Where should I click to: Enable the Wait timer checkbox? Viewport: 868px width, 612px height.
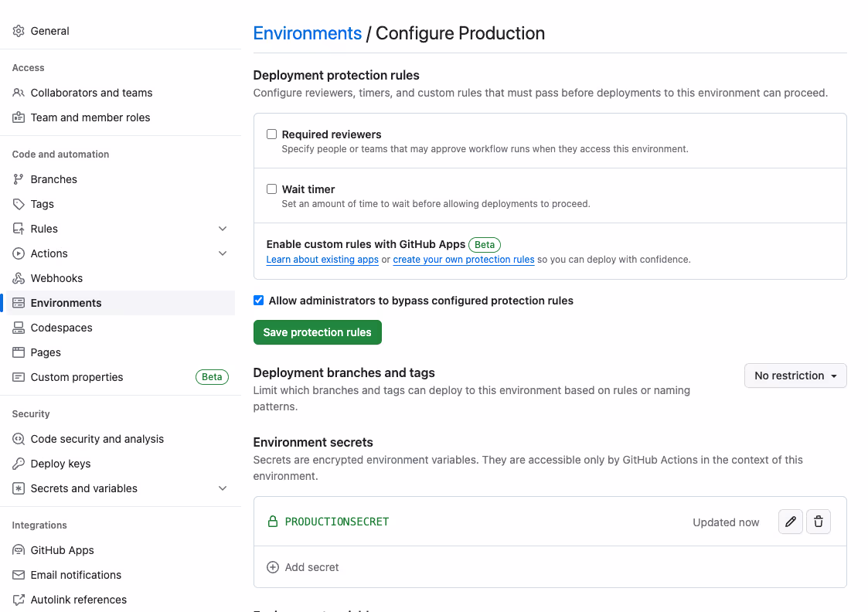(271, 189)
